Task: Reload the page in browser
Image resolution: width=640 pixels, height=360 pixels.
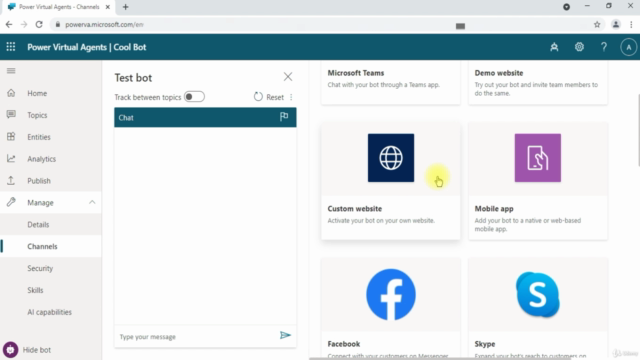Action: pyautogui.click(x=39, y=24)
